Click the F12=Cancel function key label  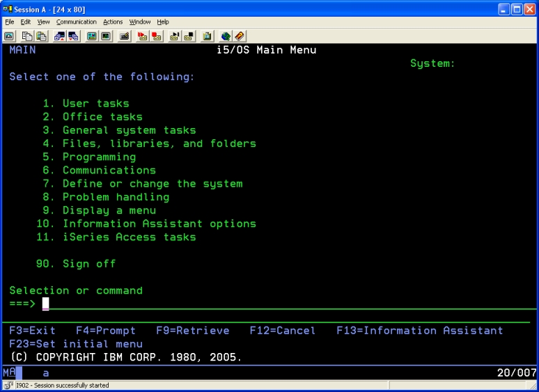pyautogui.click(x=283, y=331)
